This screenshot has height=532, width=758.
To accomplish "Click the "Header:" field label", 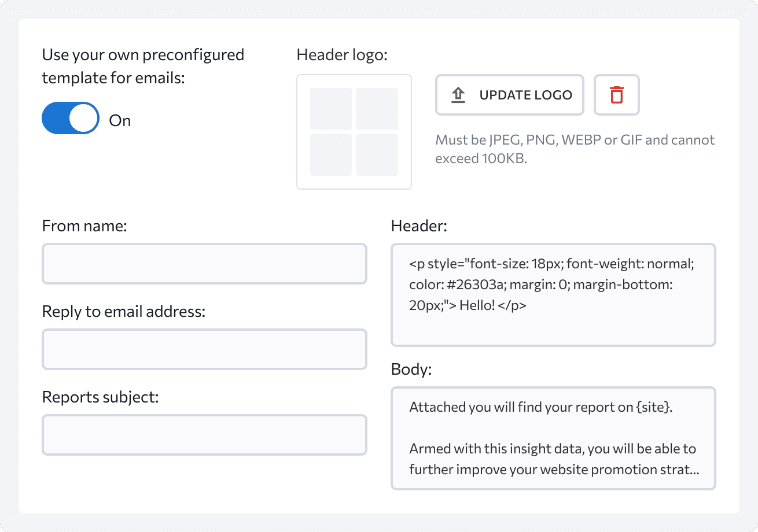I will tap(419, 226).
